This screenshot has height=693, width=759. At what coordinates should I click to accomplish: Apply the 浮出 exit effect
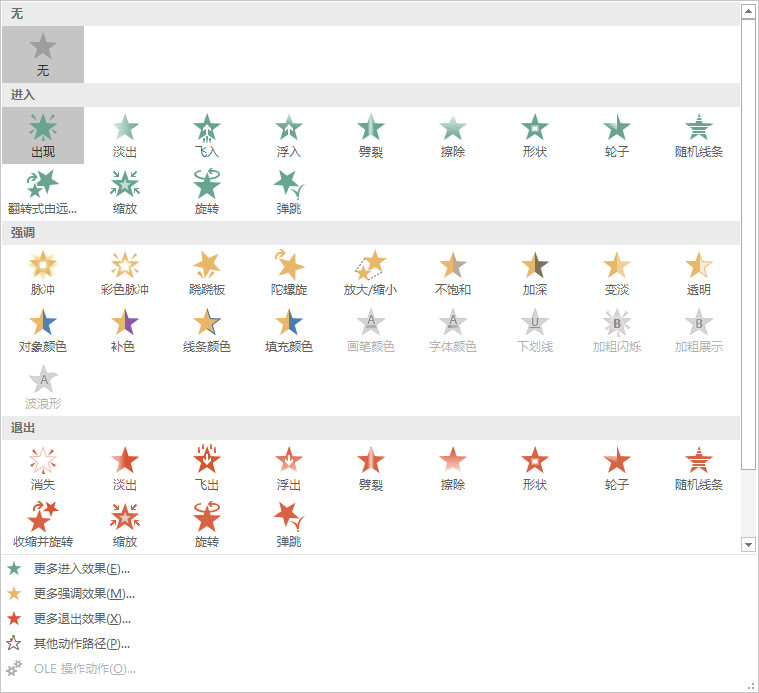click(289, 468)
